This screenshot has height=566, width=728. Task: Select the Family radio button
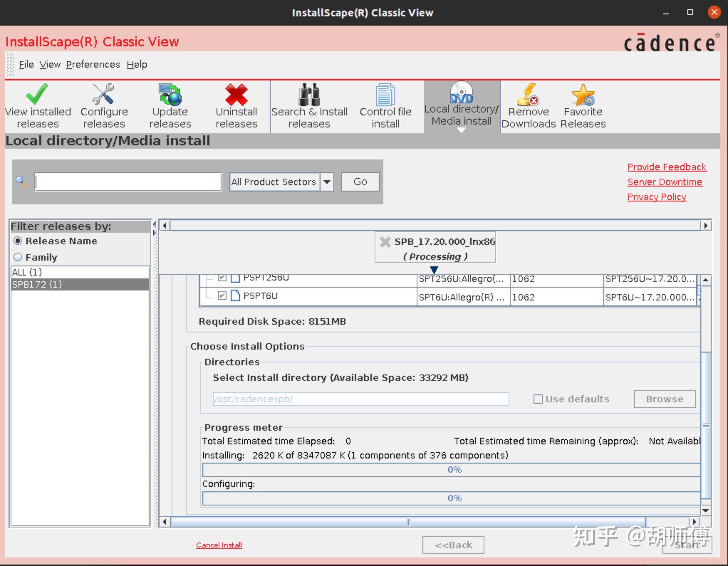(x=18, y=257)
